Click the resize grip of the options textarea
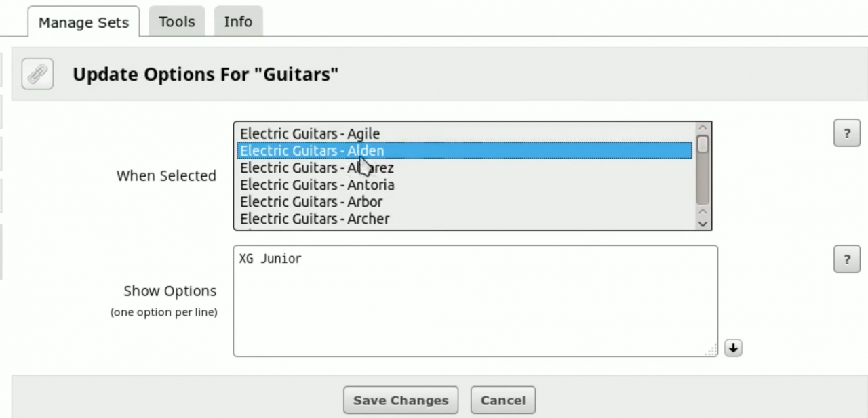 pos(711,350)
